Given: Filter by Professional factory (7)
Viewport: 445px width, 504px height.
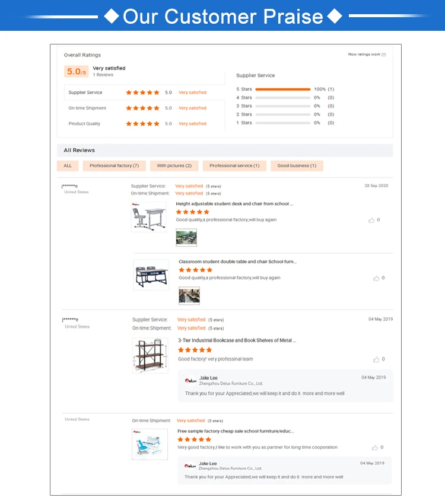Looking at the screenshot, I should point(114,166).
